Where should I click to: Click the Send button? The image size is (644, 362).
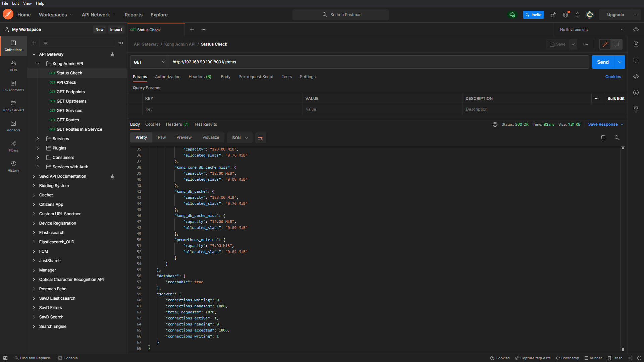click(602, 62)
